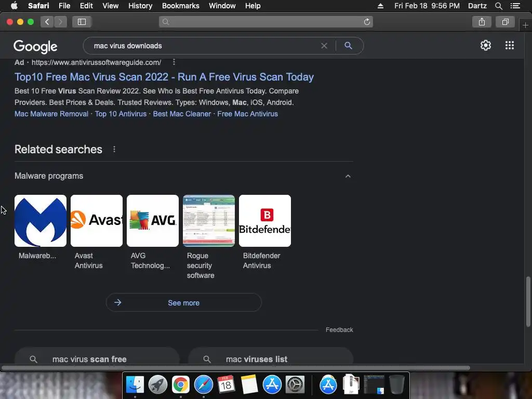The height and width of the screenshot is (399, 532).
Task: Show the Safari sidebar
Action: pyautogui.click(x=82, y=22)
